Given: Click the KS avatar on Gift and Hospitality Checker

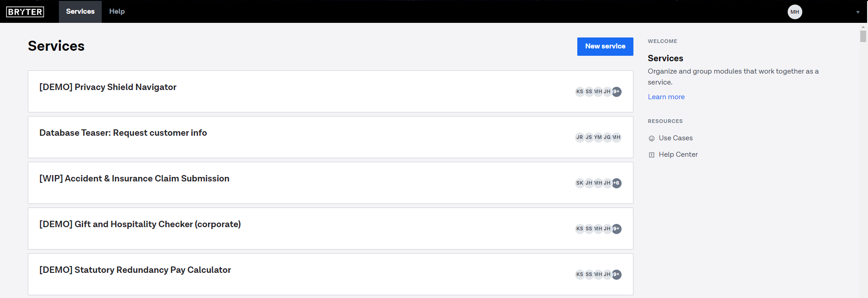Looking at the screenshot, I should click(580, 229).
